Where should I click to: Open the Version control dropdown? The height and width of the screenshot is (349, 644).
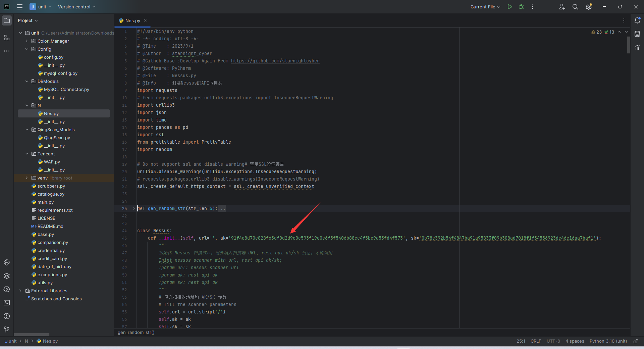pyautogui.click(x=76, y=7)
